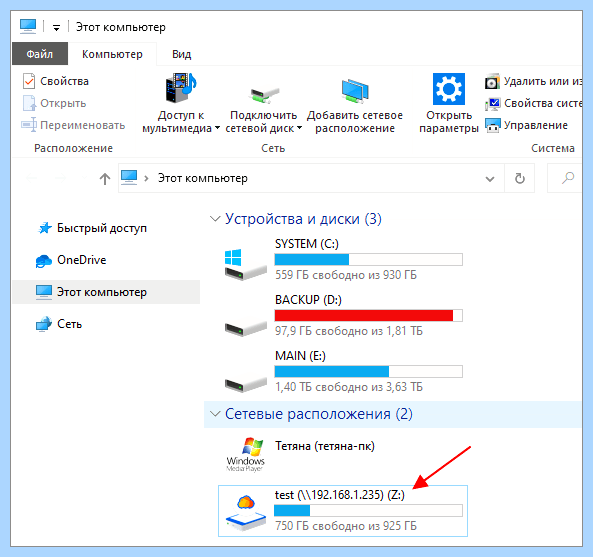Click the Windows Media Player icon

[245, 455]
